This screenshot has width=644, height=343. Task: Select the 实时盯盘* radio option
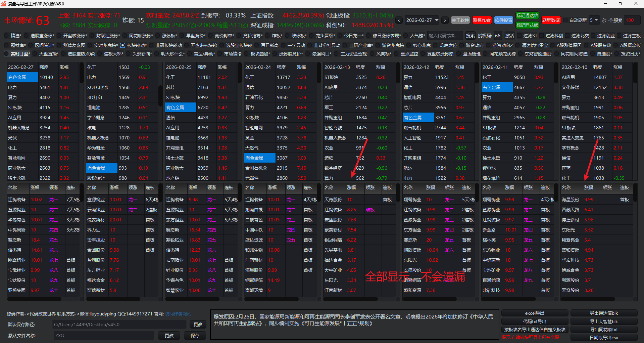click(6, 54)
